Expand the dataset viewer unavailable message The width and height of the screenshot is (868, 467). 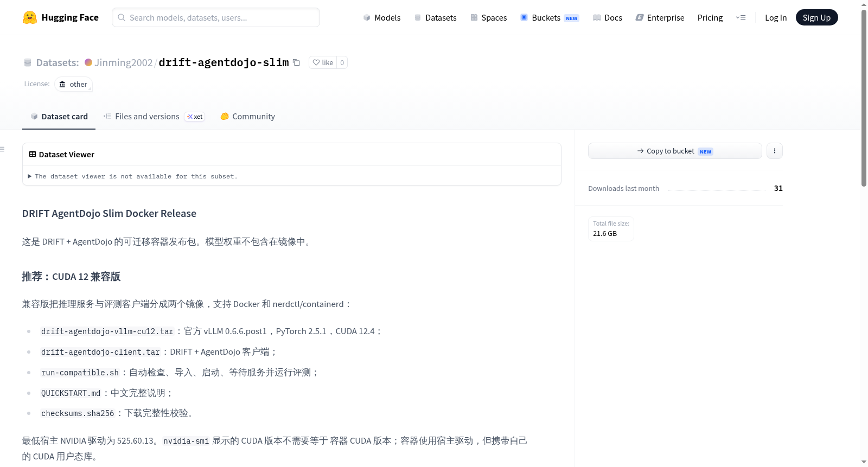[x=133, y=176]
